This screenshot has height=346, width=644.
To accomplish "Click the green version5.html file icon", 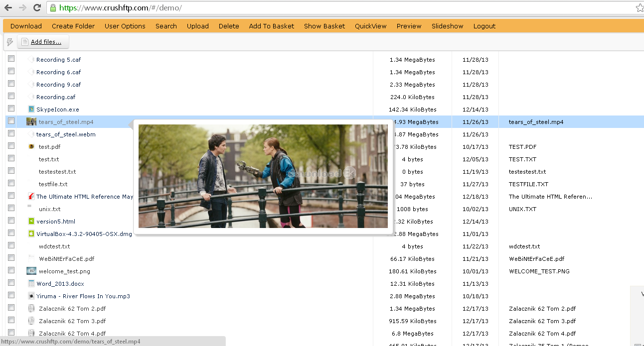I will point(31,222).
